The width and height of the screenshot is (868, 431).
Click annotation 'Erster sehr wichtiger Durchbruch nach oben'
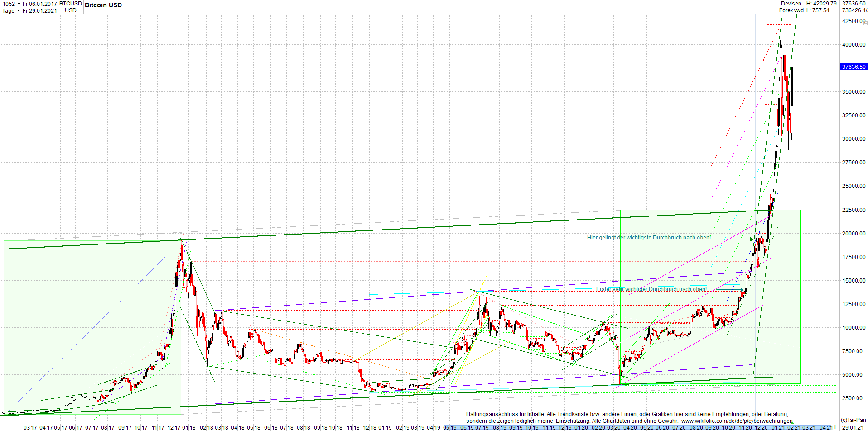[651, 289]
